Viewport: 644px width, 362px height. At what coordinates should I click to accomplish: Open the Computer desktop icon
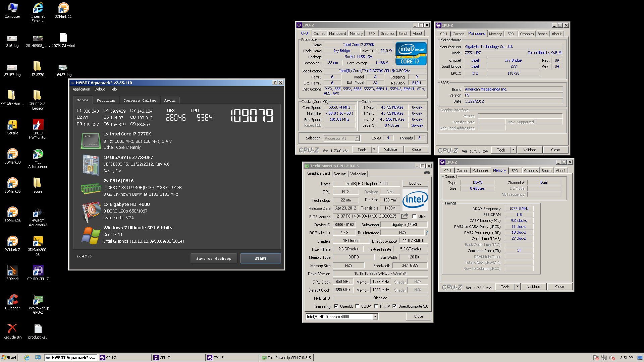(x=12, y=10)
